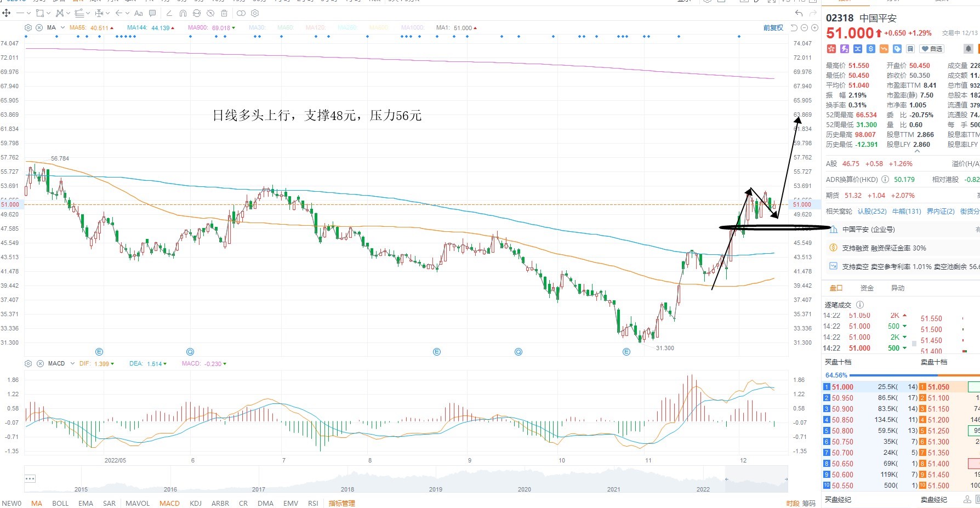The image size is (980, 508).
Task: Expand the Fibonacci tool dropdown arrow
Action: click(x=68, y=13)
